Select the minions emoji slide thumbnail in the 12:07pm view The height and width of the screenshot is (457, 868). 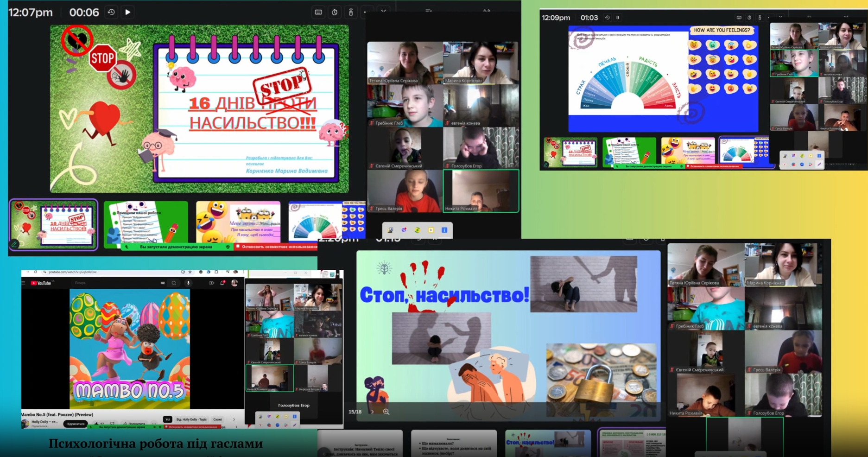coord(238,222)
